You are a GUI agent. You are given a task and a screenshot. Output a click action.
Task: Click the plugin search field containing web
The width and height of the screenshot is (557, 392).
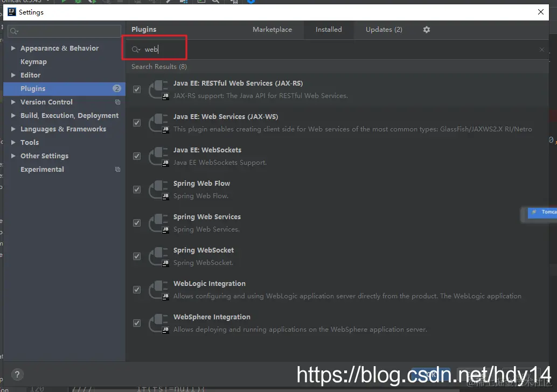[337, 50]
